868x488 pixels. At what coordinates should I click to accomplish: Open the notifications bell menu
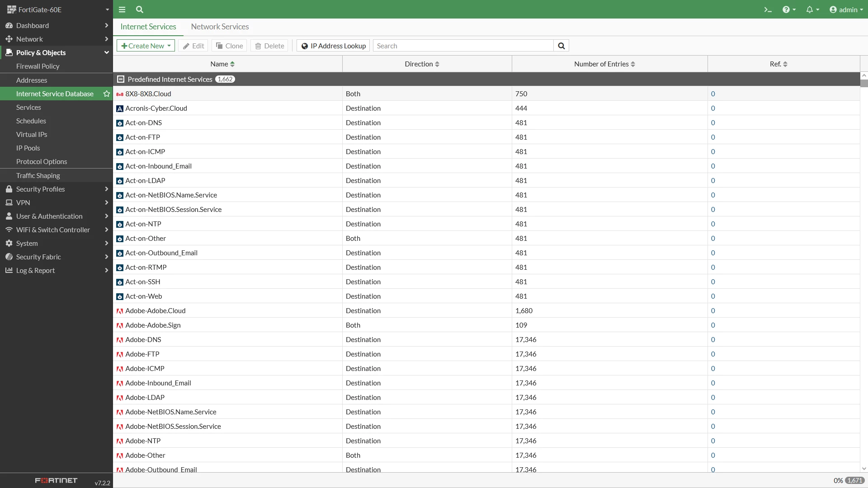coord(812,9)
